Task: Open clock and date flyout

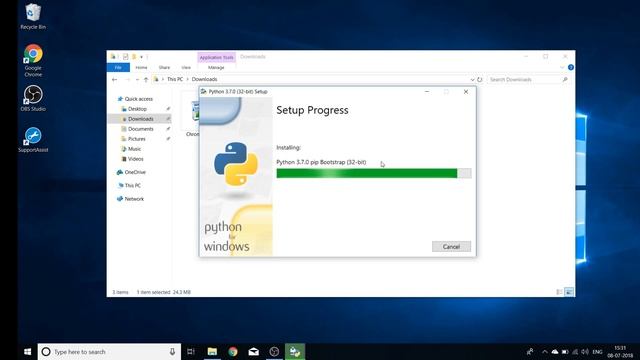Action: point(620,351)
